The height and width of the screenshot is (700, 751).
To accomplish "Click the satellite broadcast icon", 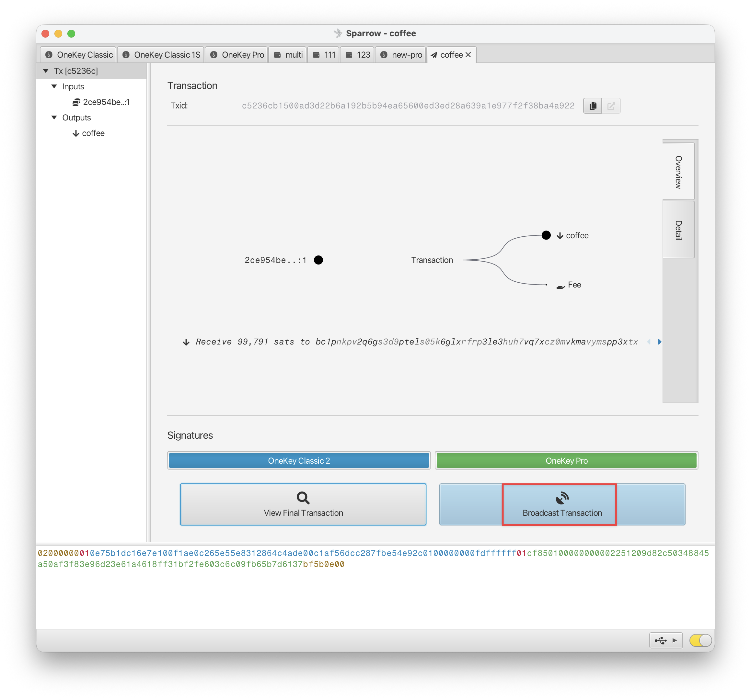I will coord(562,498).
